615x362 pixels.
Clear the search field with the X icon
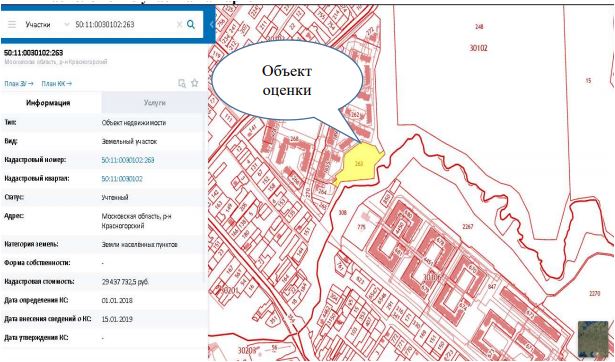(179, 25)
